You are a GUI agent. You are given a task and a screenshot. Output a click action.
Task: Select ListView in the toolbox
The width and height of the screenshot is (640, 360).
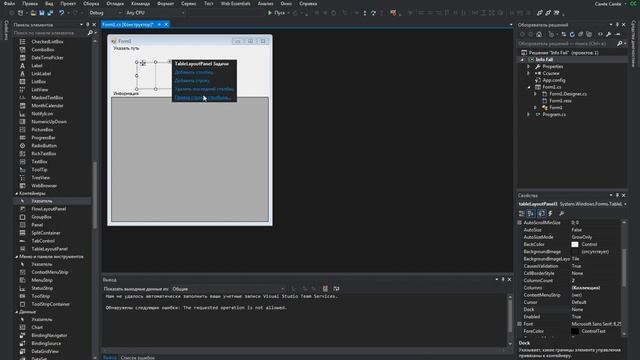(x=40, y=90)
